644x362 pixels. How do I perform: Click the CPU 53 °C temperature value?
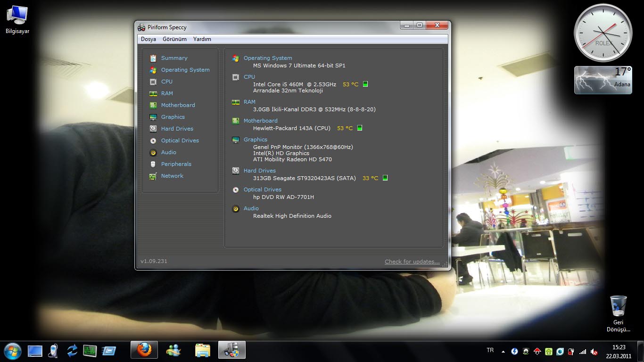[x=350, y=84]
